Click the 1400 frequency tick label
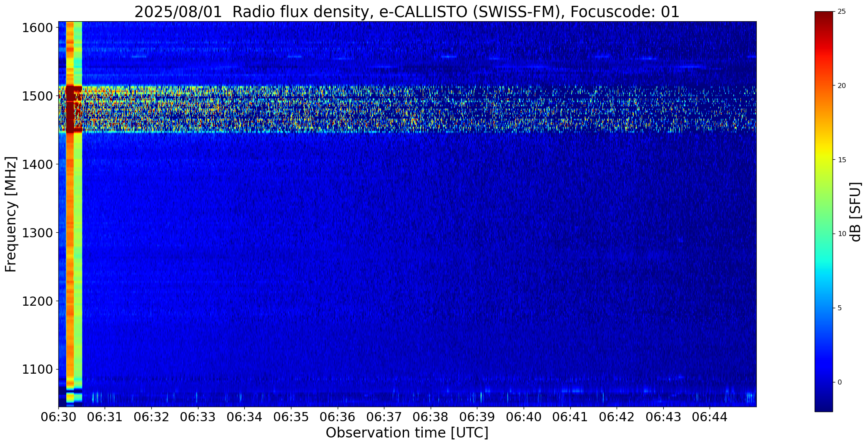The width and height of the screenshot is (868, 445). click(x=38, y=165)
